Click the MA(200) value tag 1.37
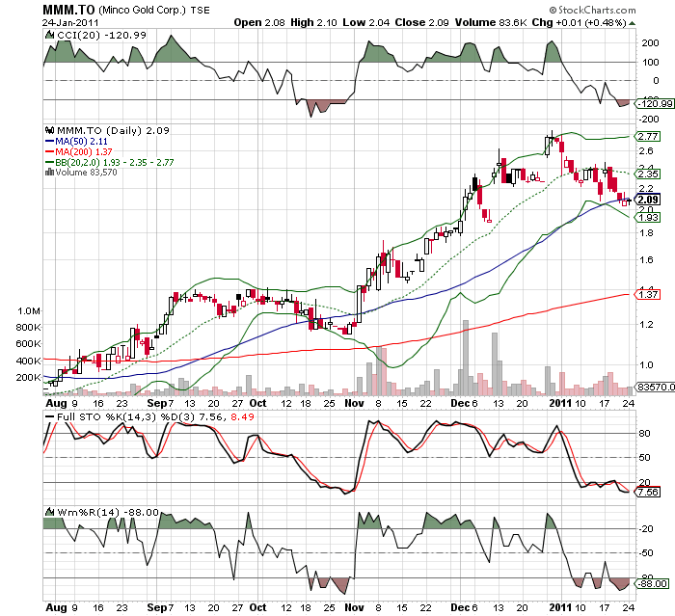Image resolution: width=675 pixels, height=616 pixels. (x=648, y=294)
